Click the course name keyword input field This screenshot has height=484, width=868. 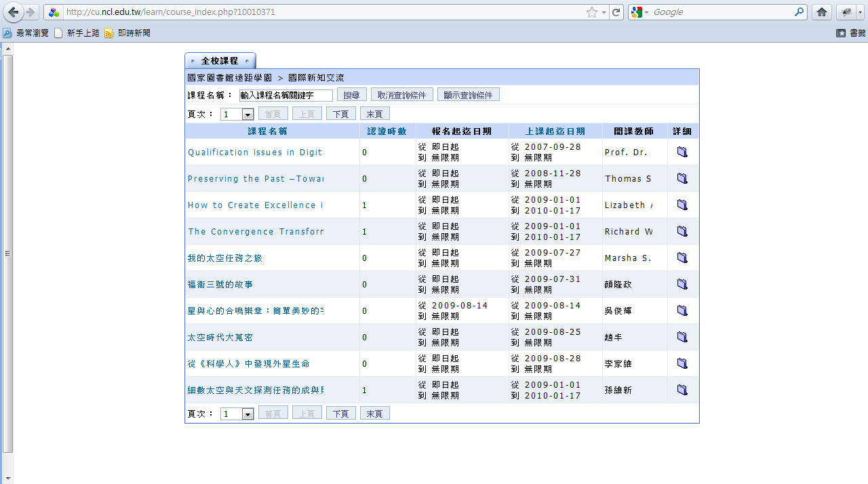(285, 96)
